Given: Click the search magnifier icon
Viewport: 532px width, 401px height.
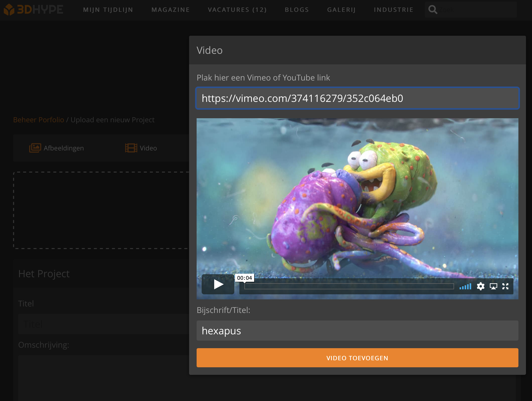Looking at the screenshot, I should (x=433, y=10).
